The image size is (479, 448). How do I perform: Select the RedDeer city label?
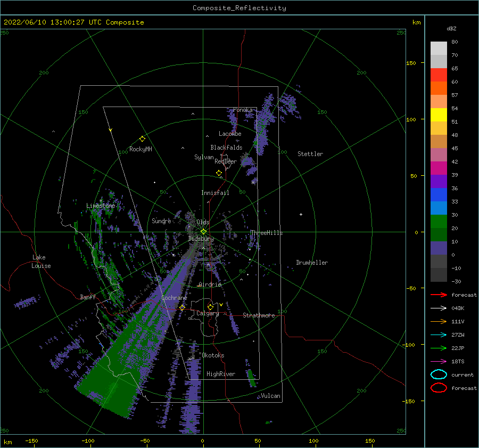coord(226,161)
